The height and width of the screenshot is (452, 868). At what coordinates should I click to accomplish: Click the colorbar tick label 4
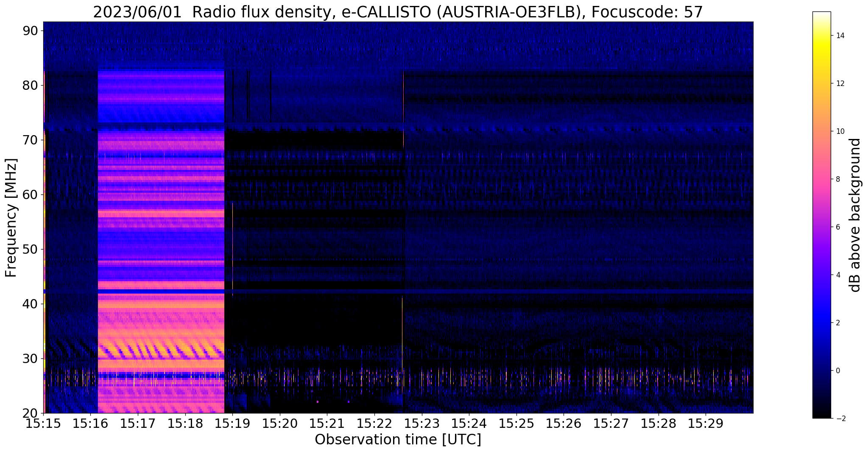[837, 275]
